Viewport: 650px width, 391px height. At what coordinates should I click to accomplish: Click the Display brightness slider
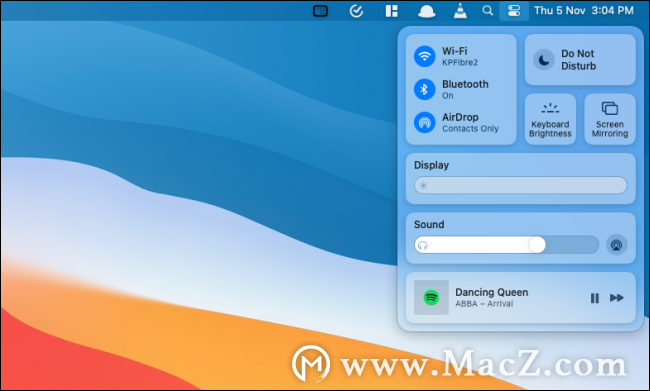[x=520, y=185]
